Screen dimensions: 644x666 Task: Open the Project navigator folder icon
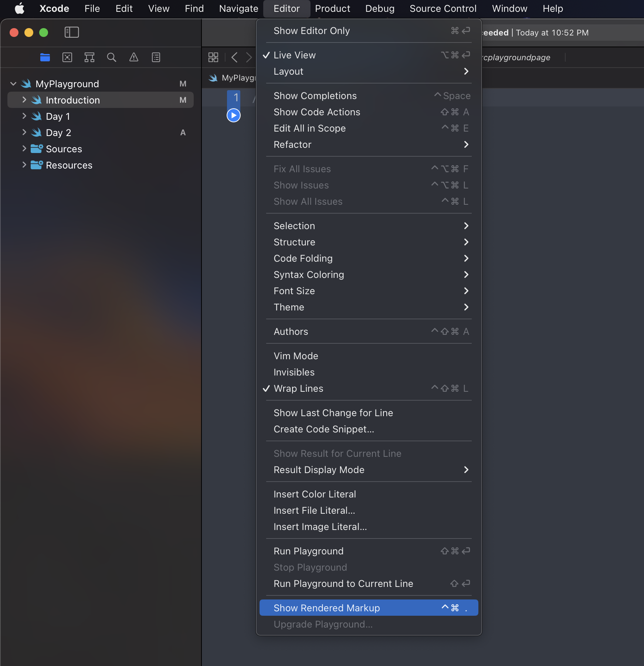click(45, 57)
